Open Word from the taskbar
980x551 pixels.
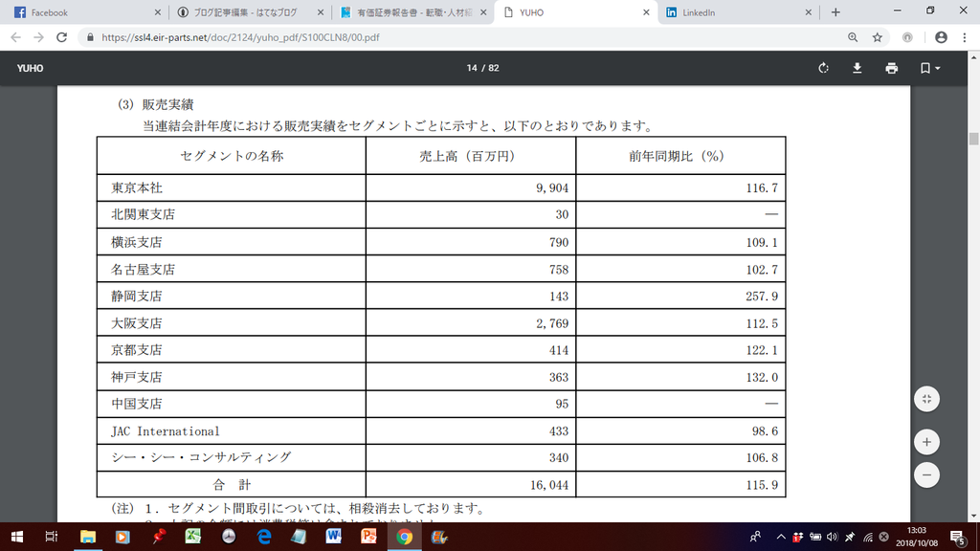tap(334, 538)
